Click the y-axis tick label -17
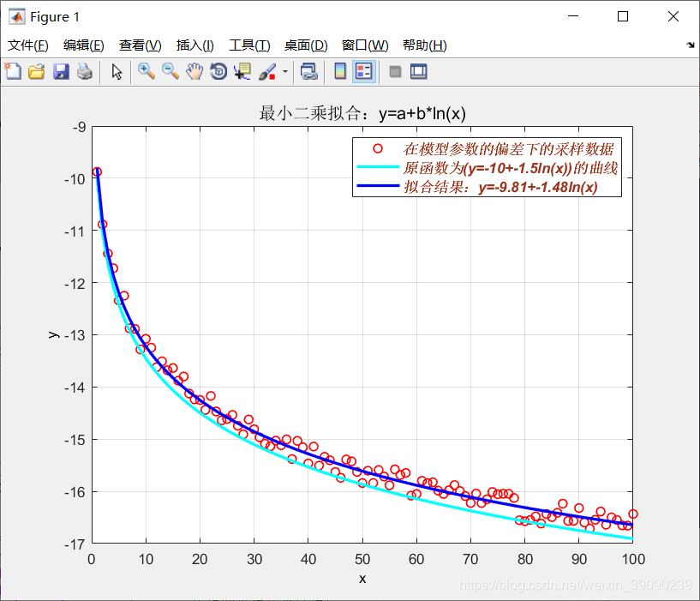 coord(75,544)
